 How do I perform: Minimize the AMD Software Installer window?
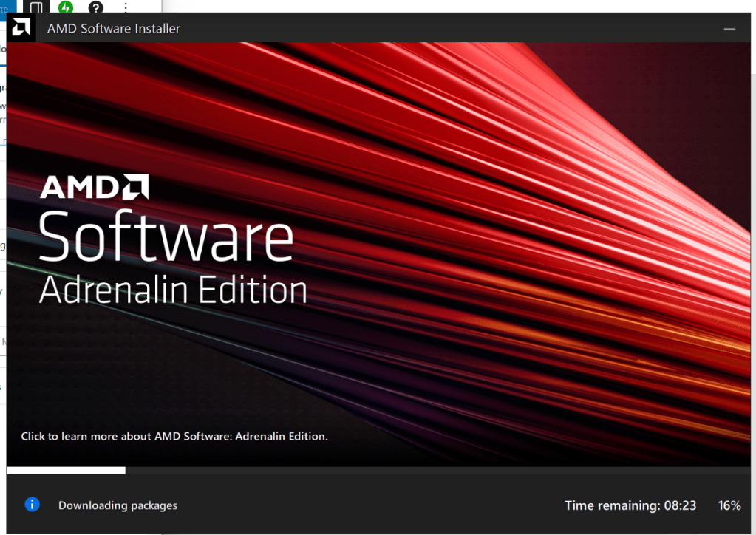click(729, 29)
